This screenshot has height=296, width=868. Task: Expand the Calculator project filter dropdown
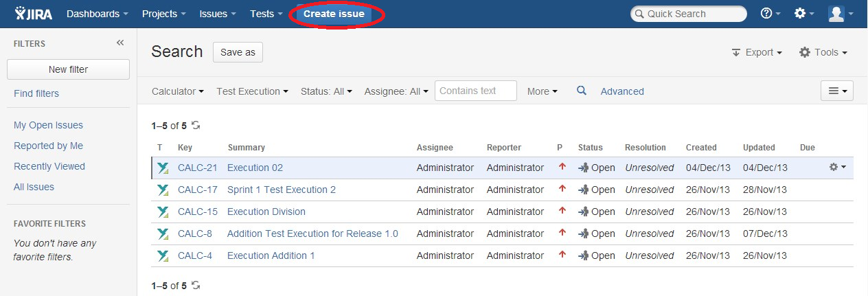pos(178,91)
